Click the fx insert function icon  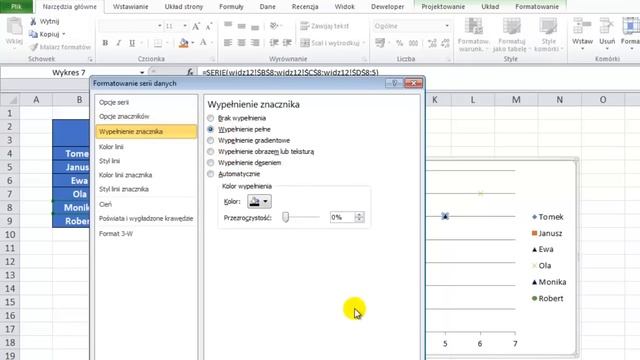tap(190, 72)
